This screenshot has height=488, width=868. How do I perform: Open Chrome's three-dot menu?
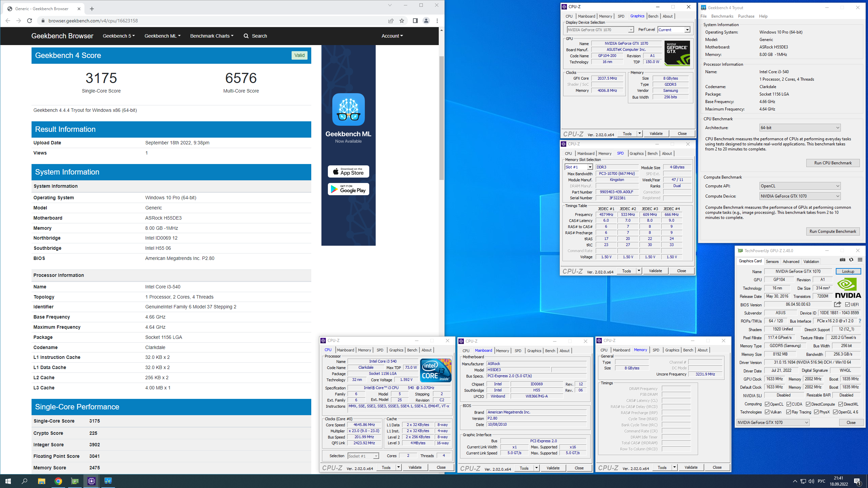click(x=437, y=21)
